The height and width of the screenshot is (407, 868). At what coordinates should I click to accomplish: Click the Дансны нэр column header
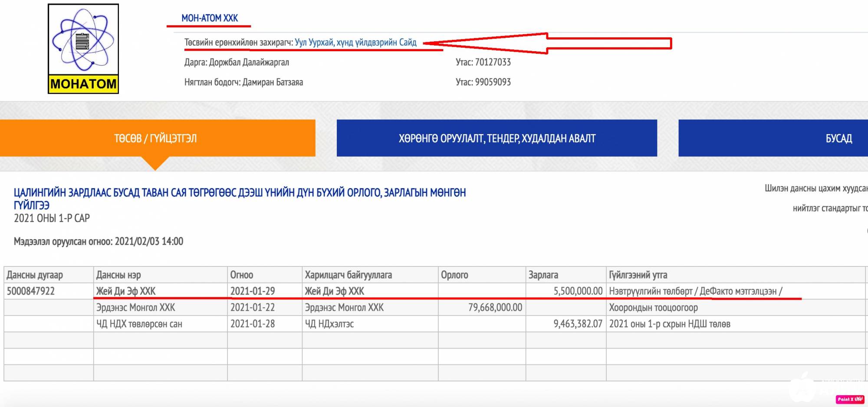(161, 275)
